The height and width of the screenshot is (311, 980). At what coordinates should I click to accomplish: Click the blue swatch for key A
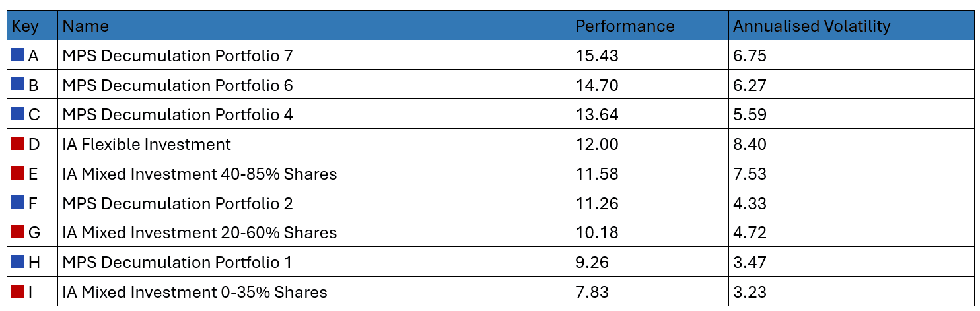pyautogui.click(x=18, y=55)
